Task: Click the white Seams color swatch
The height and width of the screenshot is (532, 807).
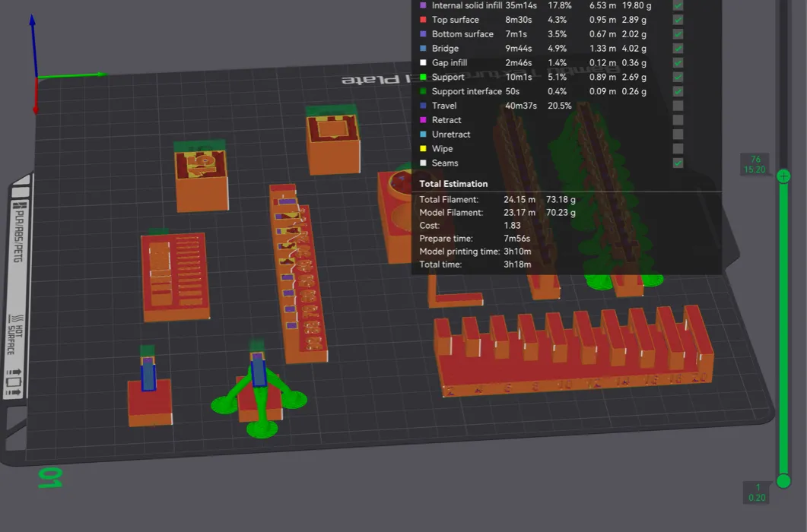Action: pos(423,163)
